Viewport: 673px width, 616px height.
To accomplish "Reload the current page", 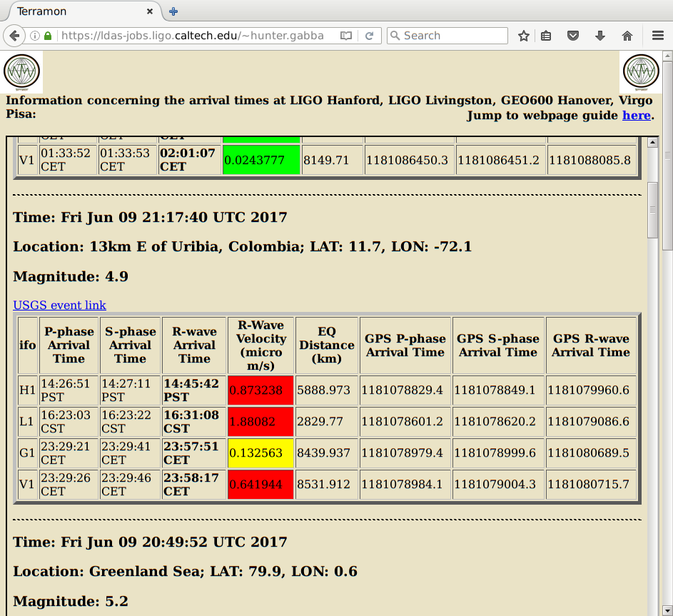I will click(370, 36).
